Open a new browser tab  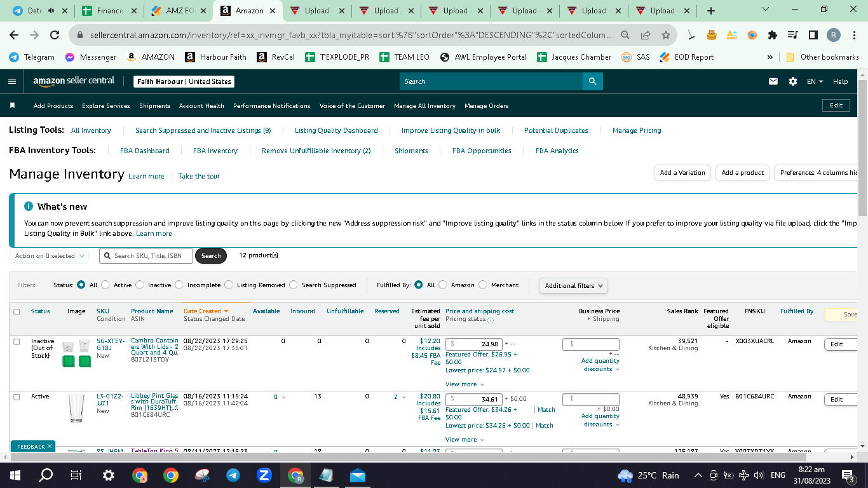tap(711, 11)
